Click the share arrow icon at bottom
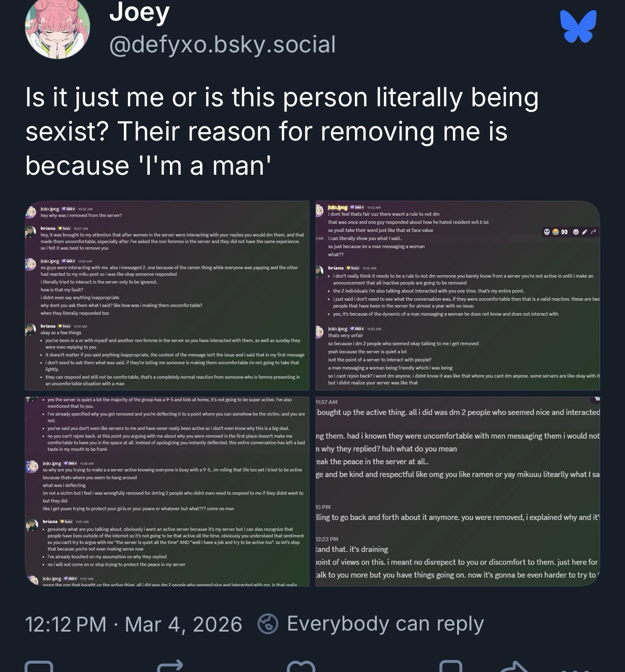Viewport: 625px width, 672px height. [x=513, y=666]
